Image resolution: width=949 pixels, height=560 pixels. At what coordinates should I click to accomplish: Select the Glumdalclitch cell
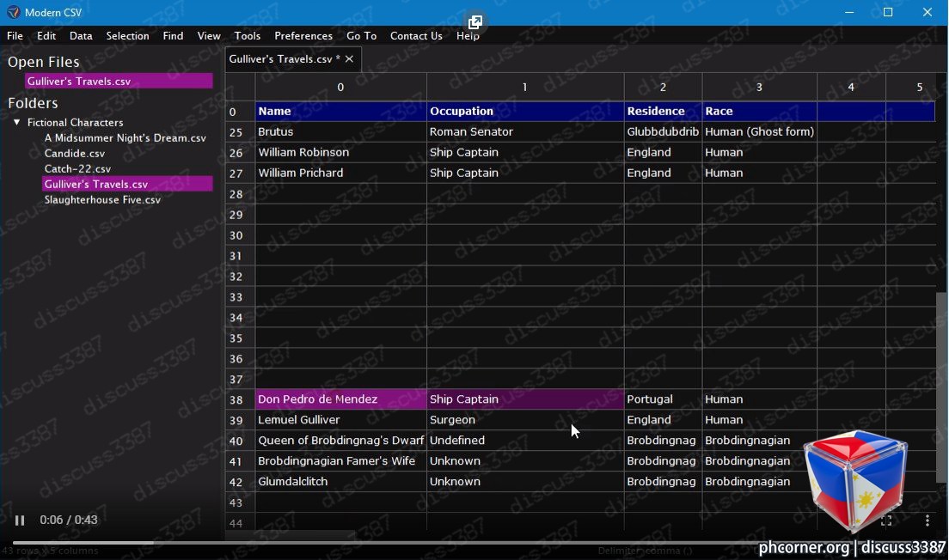pos(340,481)
